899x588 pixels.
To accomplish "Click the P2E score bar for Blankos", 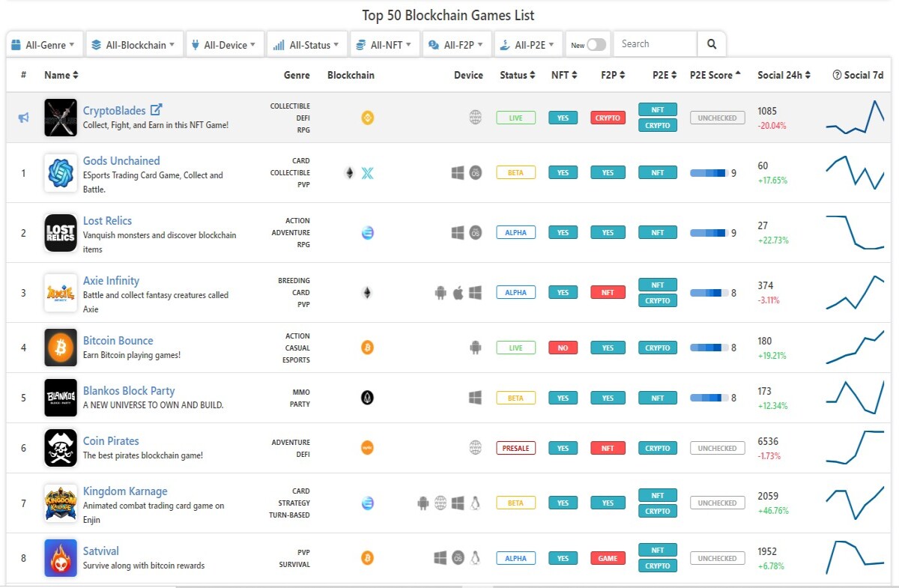I will tap(709, 398).
